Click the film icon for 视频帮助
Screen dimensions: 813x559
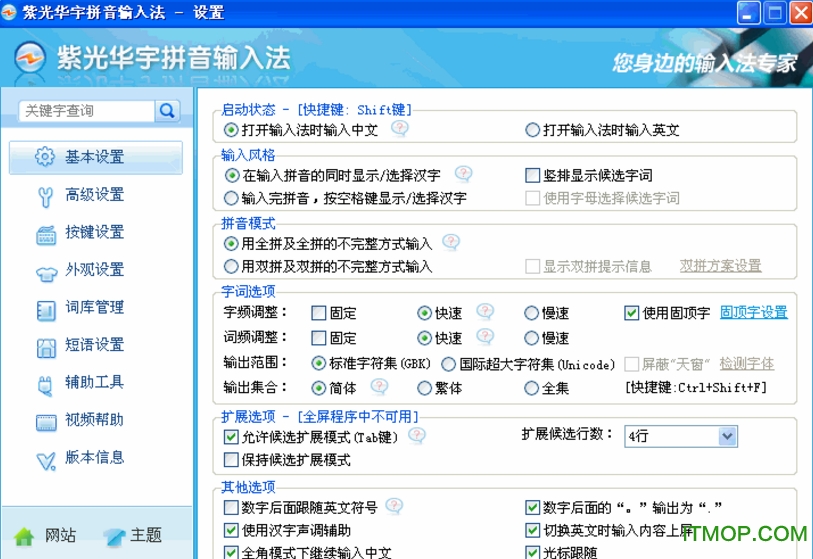(x=46, y=422)
